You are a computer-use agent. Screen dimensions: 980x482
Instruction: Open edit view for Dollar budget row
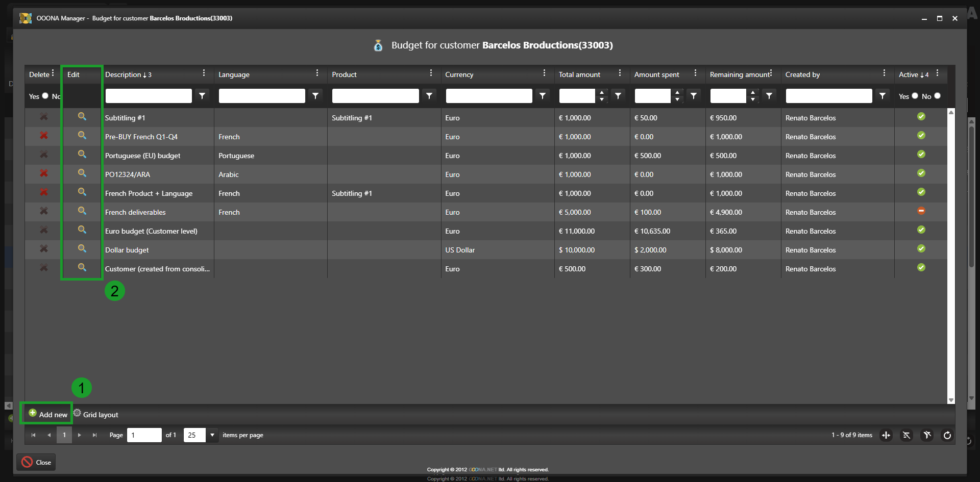coord(82,249)
